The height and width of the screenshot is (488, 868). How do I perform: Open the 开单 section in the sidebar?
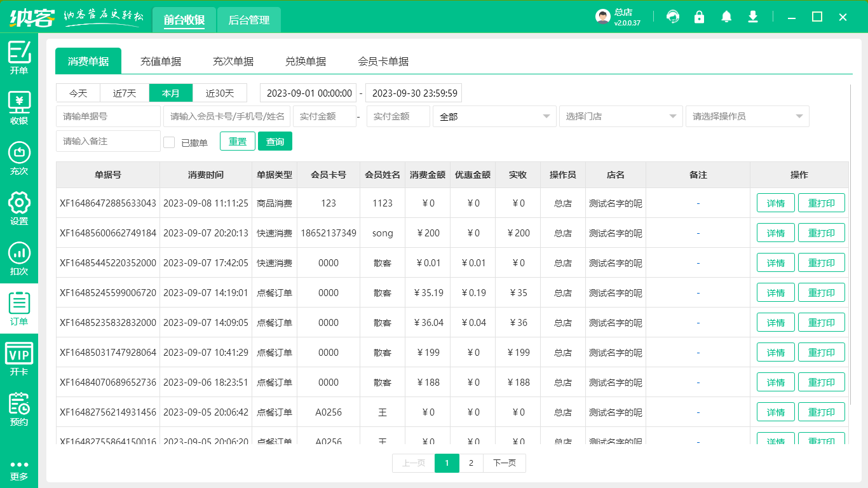click(x=19, y=57)
